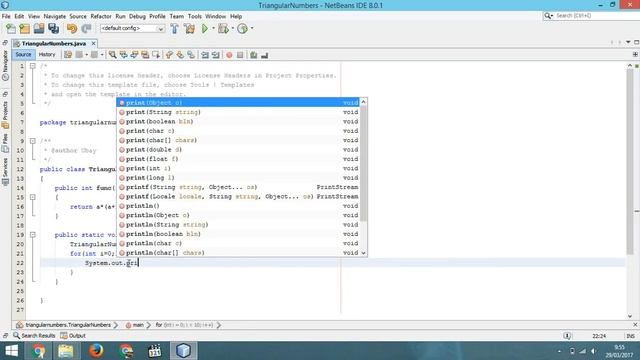640x360 pixels.
Task: Expand the Profile project dropdown arrow
Action: pyautogui.click(x=252, y=29)
